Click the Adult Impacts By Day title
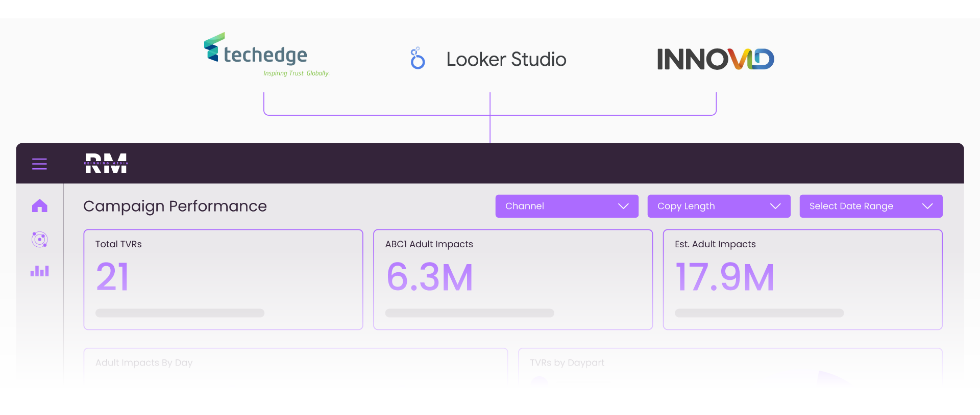980x415 pixels. [144, 362]
